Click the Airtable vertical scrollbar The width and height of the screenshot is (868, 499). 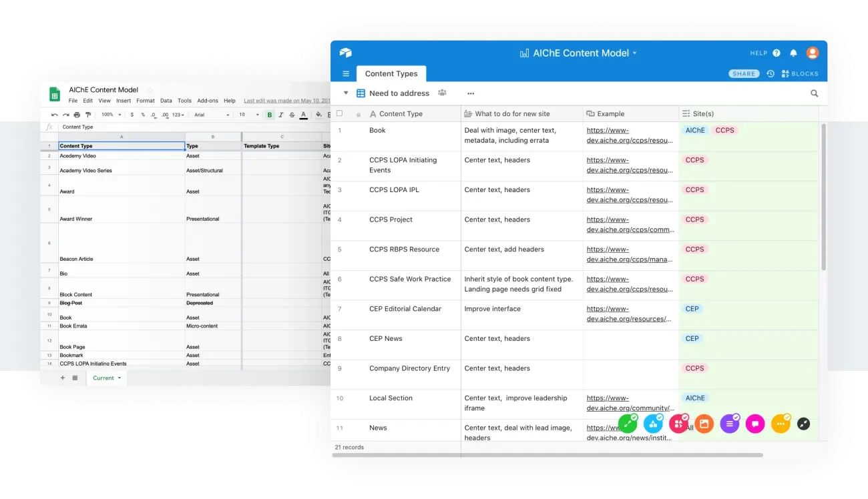(823, 197)
